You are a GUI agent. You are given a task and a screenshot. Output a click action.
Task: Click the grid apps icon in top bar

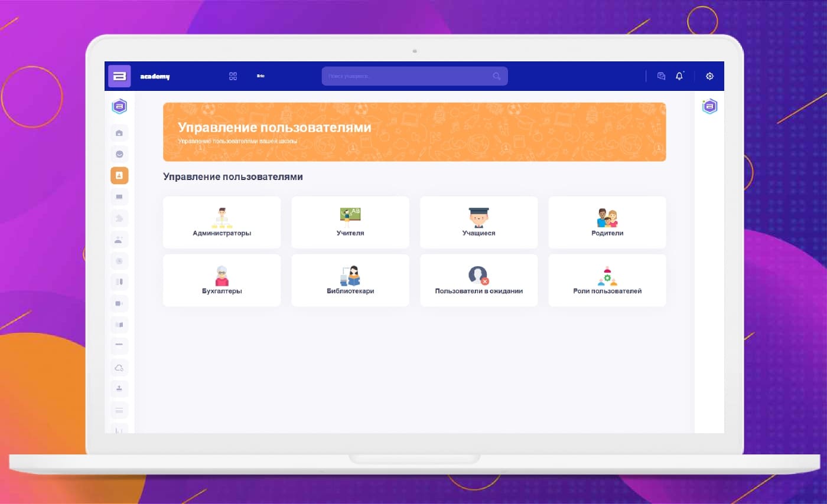(x=233, y=76)
